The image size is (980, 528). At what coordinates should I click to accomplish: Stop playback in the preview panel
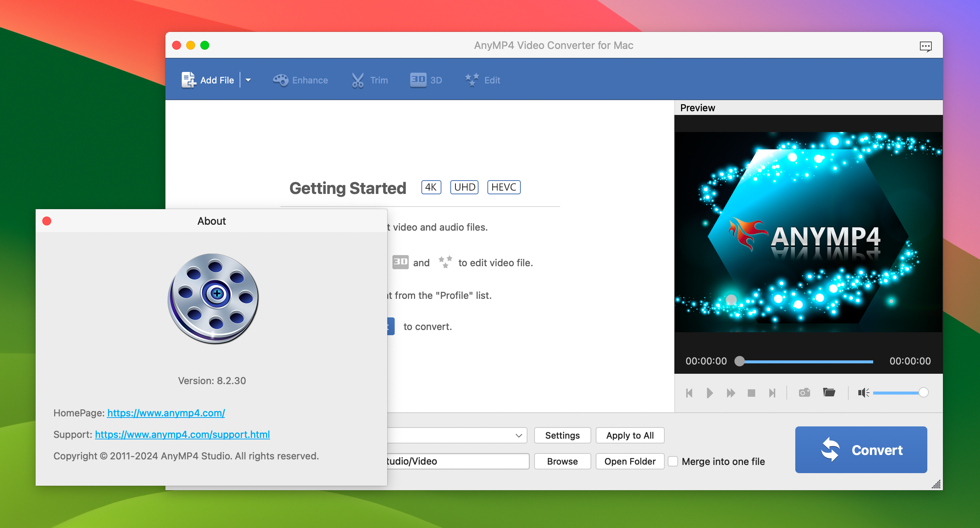coord(752,393)
